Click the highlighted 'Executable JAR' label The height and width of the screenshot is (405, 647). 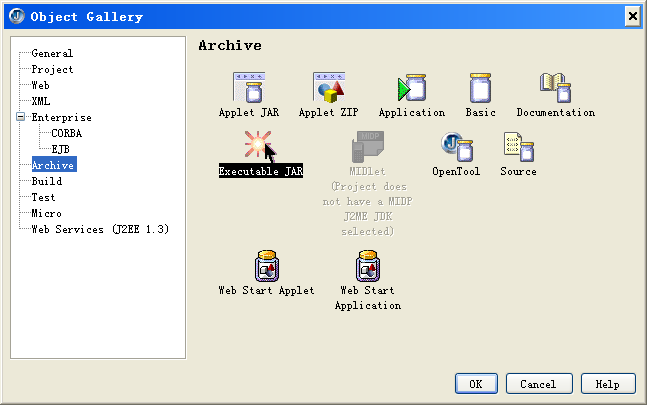(261, 171)
